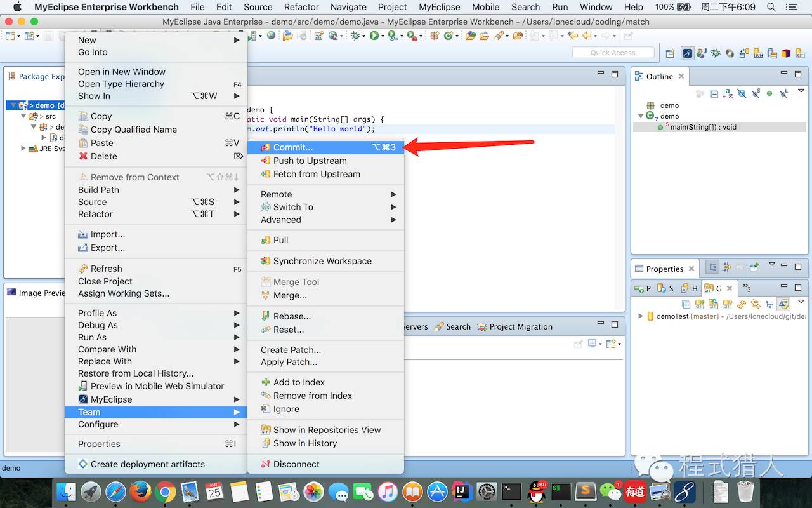812x508 pixels.
Task: Expand demoTest repository in Git Repositories
Action: tap(641, 316)
